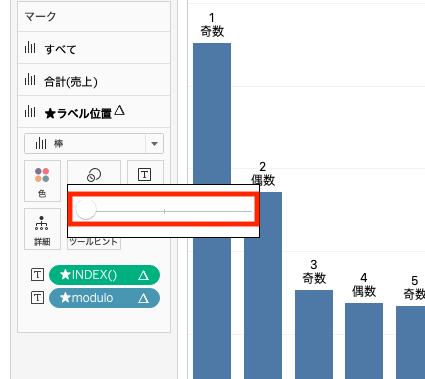Image resolution: width=425 pixels, height=379 pixels.
Task: Open the 棒 mark type dropdown
Action: [94, 144]
